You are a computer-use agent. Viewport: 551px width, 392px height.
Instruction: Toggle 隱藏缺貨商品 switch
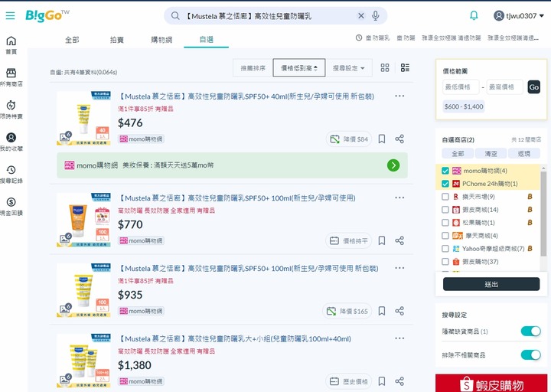click(530, 332)
